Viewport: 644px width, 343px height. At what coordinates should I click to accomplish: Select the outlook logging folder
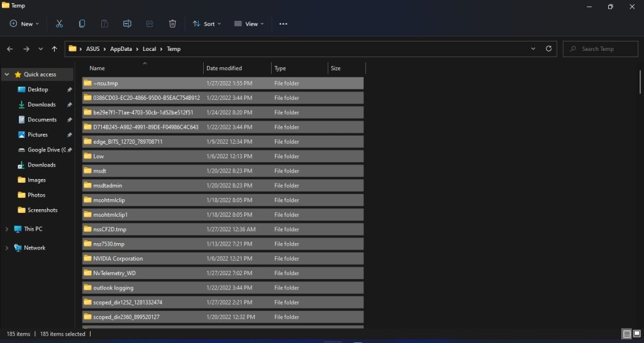tap(223, 288)
